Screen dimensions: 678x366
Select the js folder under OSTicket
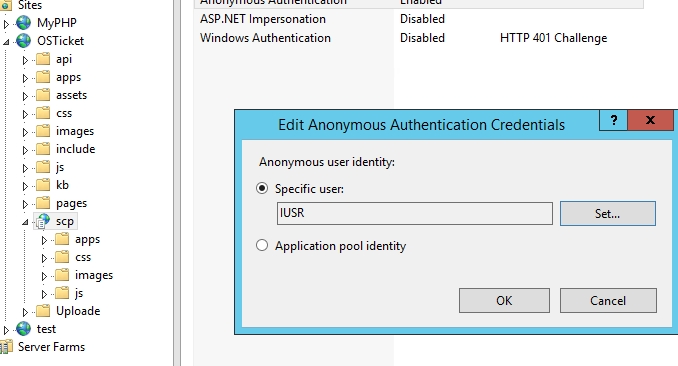60,167
